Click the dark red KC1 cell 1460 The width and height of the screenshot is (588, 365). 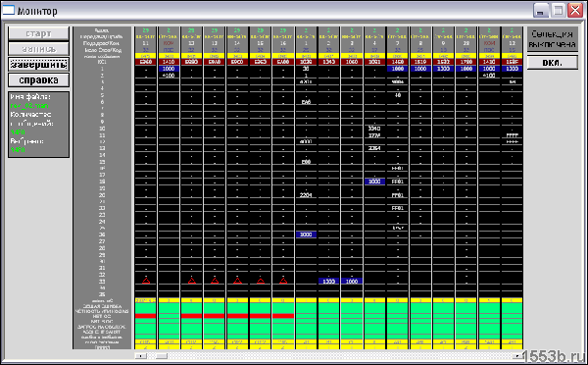tap(398, 62)
